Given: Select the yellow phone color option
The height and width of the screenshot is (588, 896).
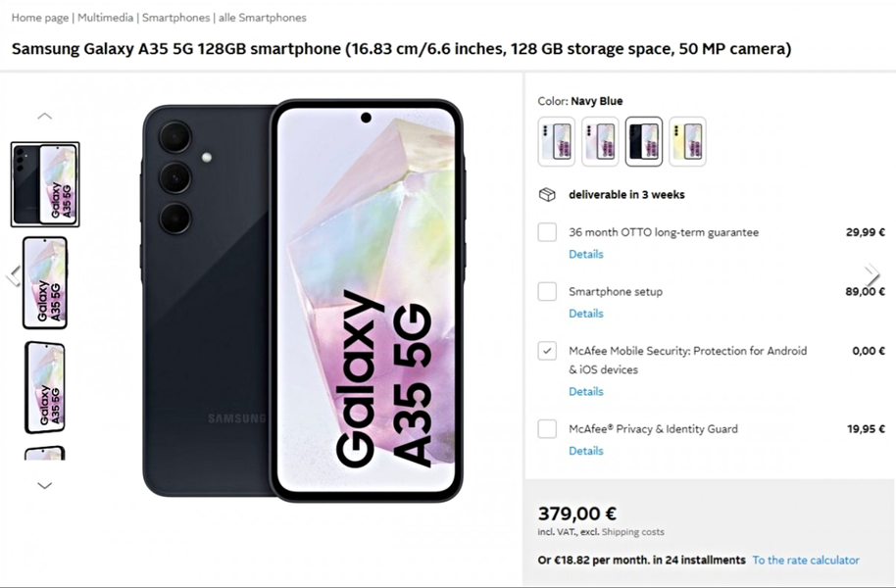Looking at the screenshot, I should pyautogui.click(x=687, y=142).
